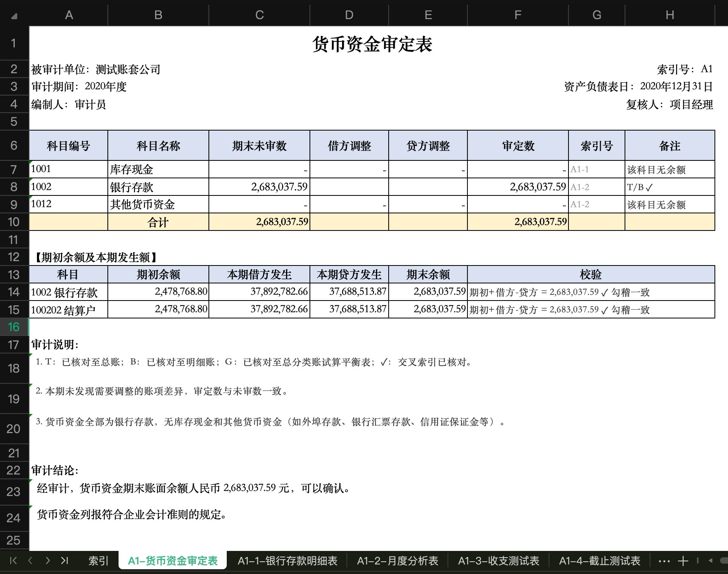Click the 合计 total label cell
Screen dimensions: 728x574
[158, 222]
